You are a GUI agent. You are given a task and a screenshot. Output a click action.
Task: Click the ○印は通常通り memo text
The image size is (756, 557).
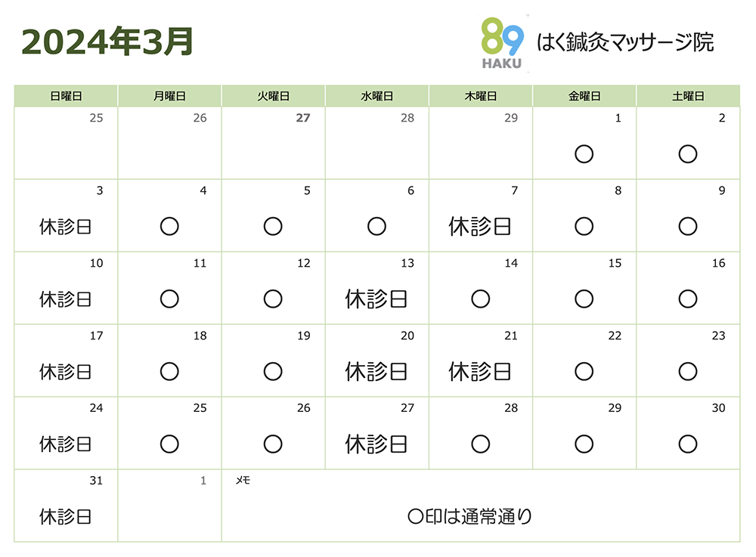tap(469, 516)
